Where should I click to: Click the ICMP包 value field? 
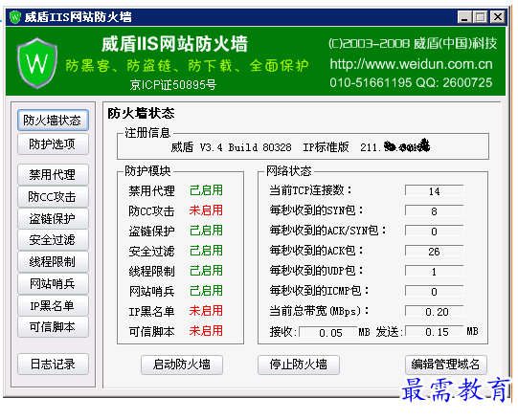coord(435,292)
